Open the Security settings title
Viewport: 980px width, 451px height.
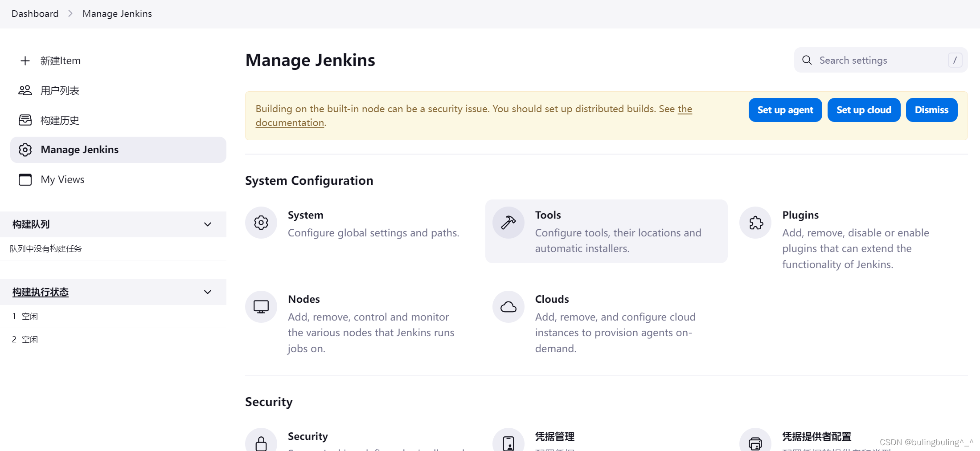pos(308,436)
